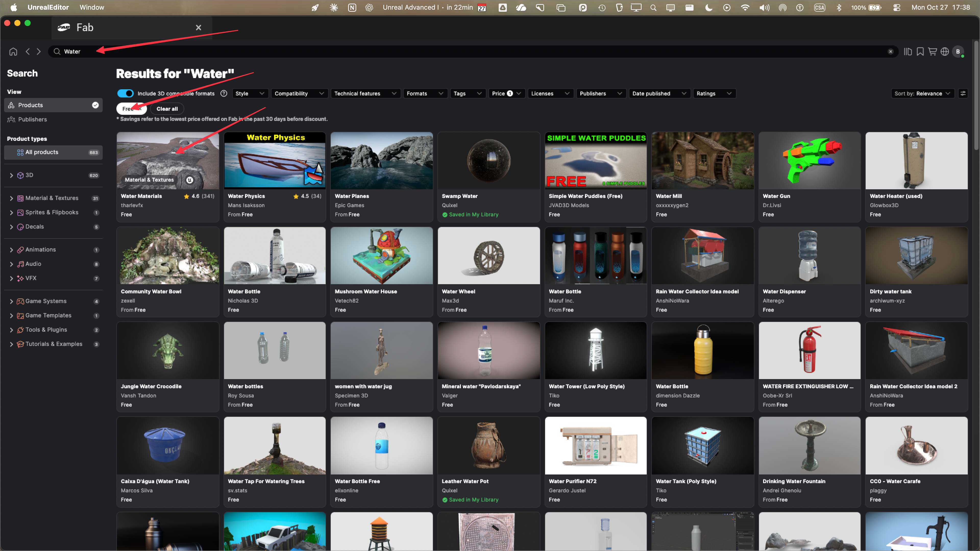Click the format badge icon on Water Materials thumbnail
This screenshot has height=551, width=980.
click(189, 180)
